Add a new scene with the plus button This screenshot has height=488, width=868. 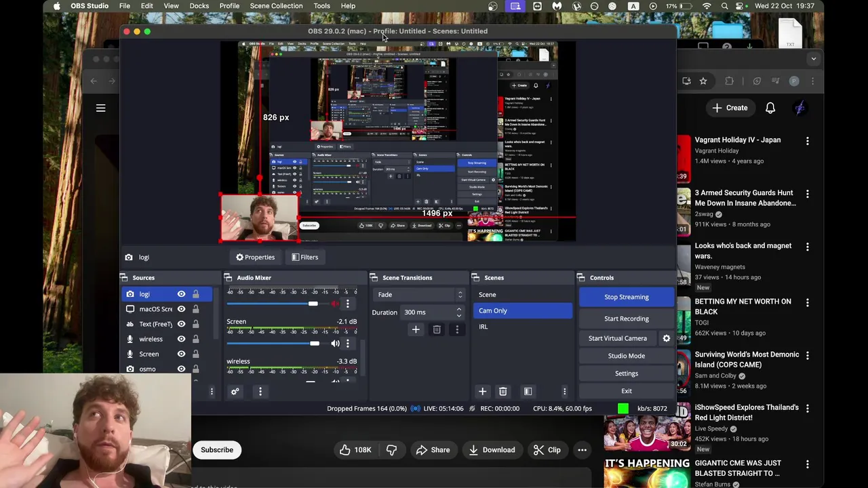(x=482, y=391)
